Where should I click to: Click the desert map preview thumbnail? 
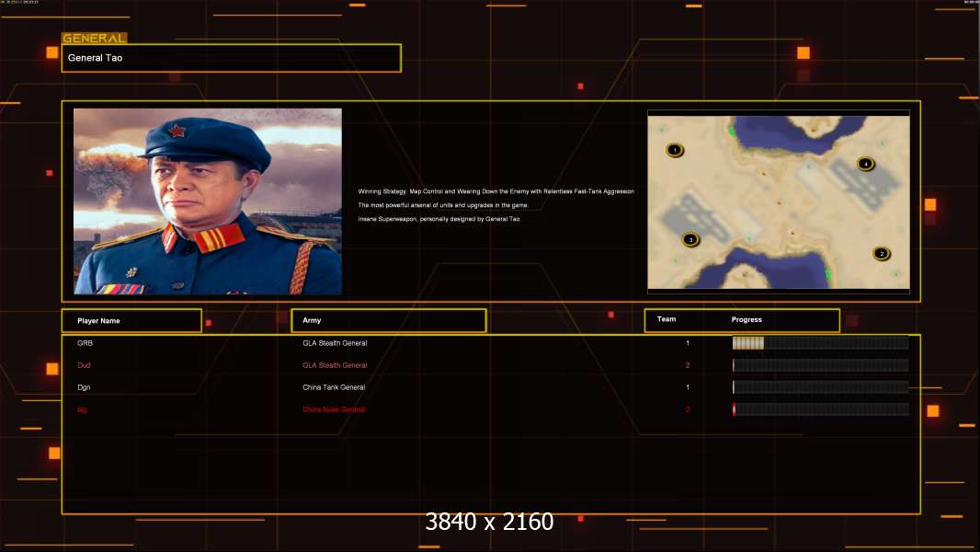pyautogui.click(x=779, y=201)
